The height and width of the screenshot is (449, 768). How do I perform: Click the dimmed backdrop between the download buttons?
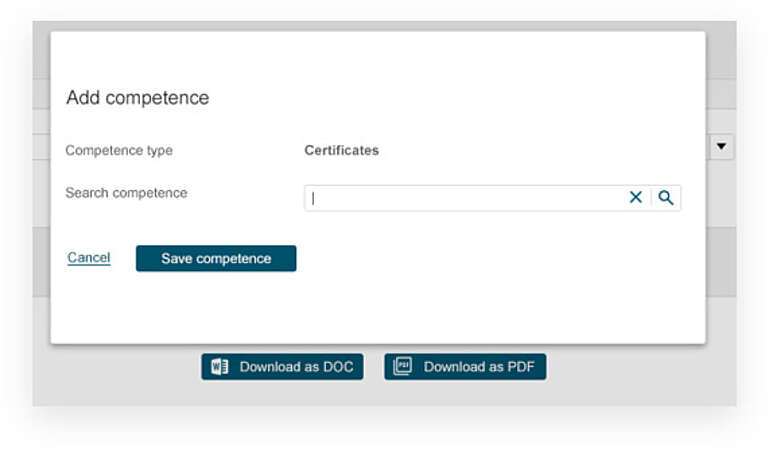click(x=374, y=367)
